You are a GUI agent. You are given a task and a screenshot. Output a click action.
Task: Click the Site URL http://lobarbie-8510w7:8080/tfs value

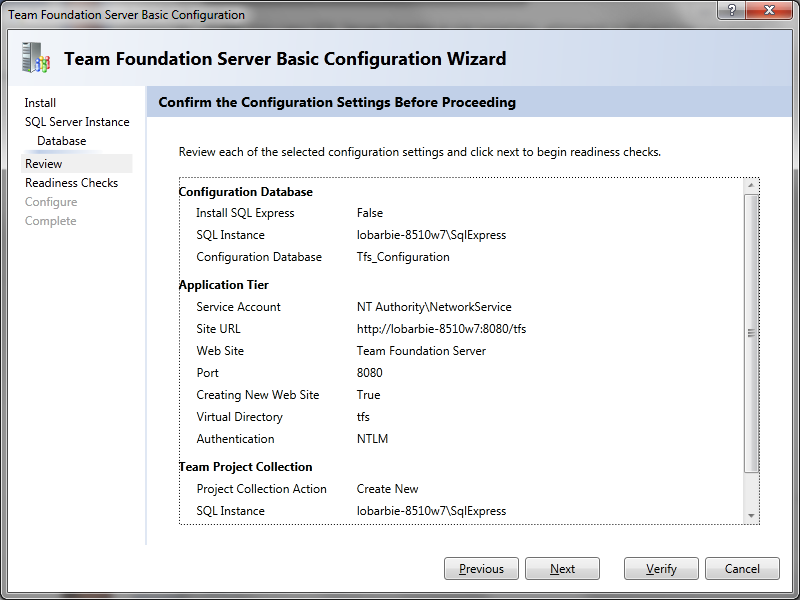441,329
